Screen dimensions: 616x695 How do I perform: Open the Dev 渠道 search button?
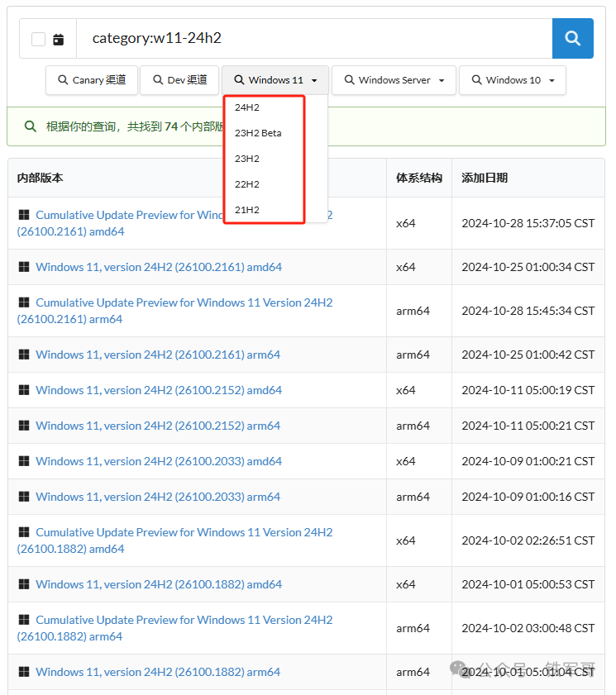[x=179, y=80]
